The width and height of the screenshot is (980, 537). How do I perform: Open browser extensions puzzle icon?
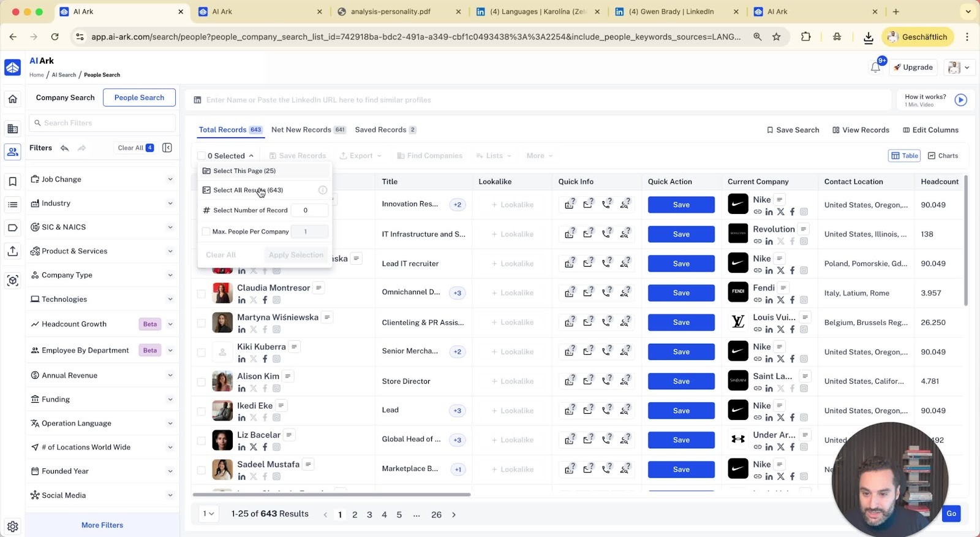click(x=806, y=37)
